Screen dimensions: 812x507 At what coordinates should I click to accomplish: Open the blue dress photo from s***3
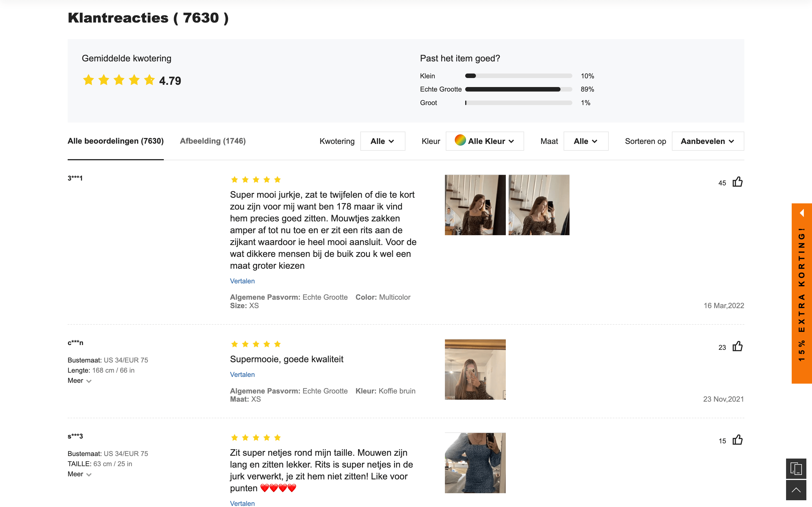coord(475,463)
